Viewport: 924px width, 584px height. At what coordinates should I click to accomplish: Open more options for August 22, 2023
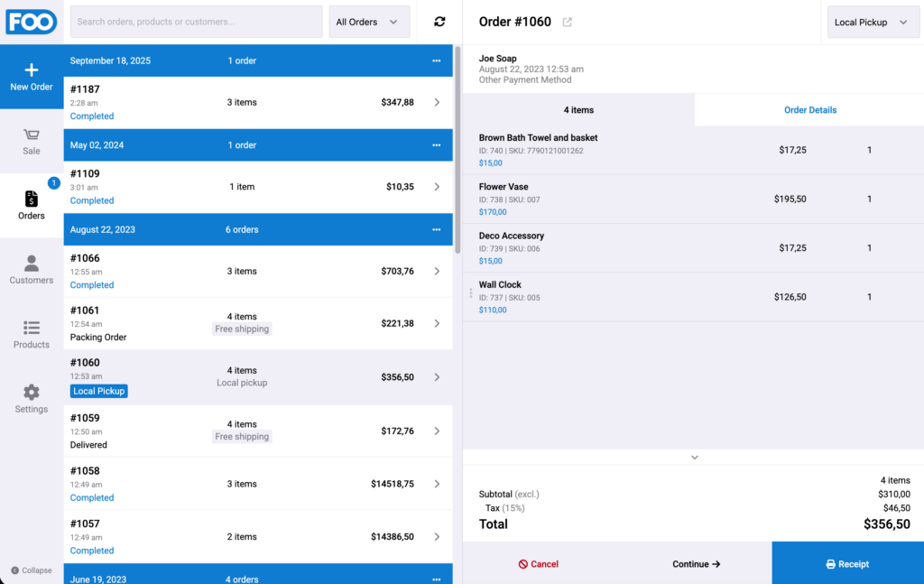click(x=436, y=229)
